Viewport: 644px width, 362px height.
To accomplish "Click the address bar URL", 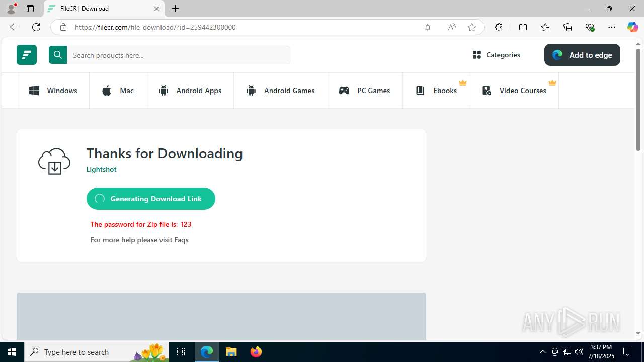I will click(x=155, y=27).
